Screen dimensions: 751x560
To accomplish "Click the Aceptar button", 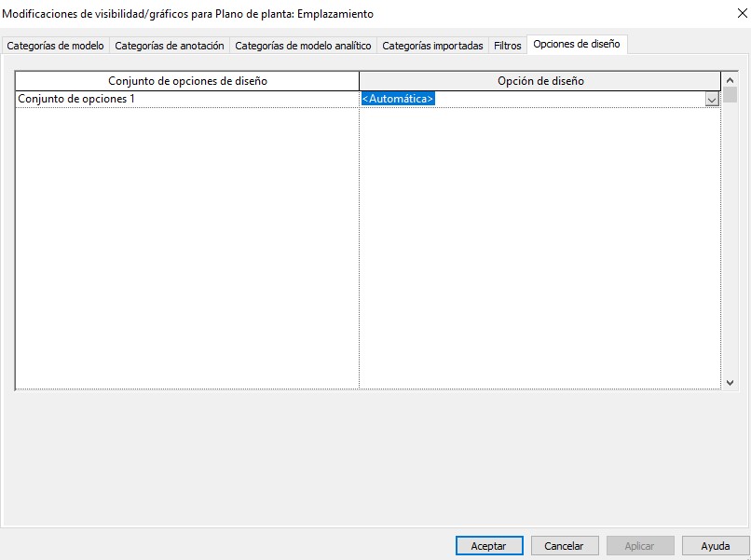I will (x=489, y=546).
